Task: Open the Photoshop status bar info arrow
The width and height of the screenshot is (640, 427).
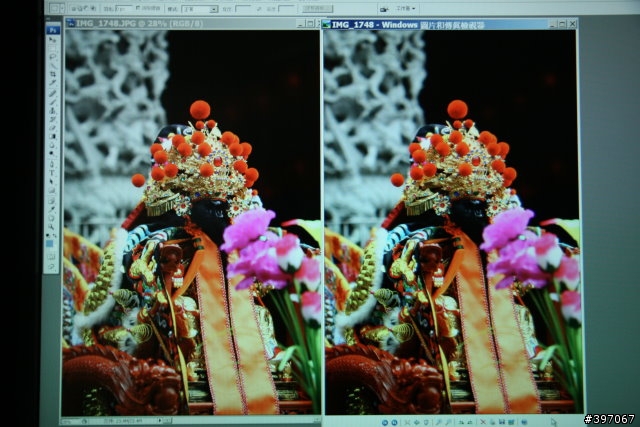Action: tap(160, 420)
